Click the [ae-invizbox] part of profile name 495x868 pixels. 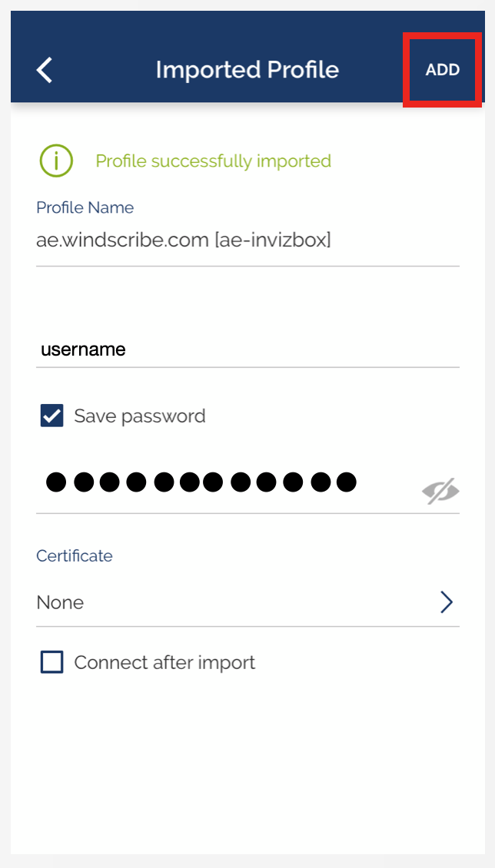[273, 240]
